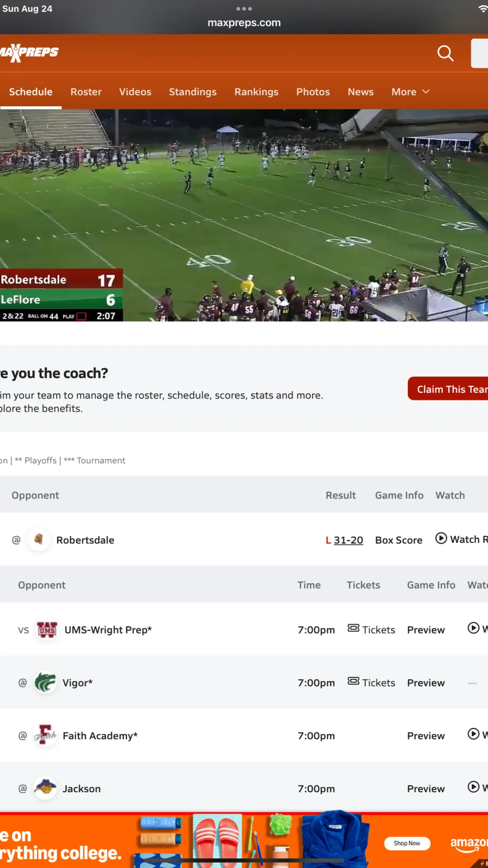Viewport: 488px width, 868px height.
Task: Click the UMS-Wright Prep team logo
Action: click(47, 630)
